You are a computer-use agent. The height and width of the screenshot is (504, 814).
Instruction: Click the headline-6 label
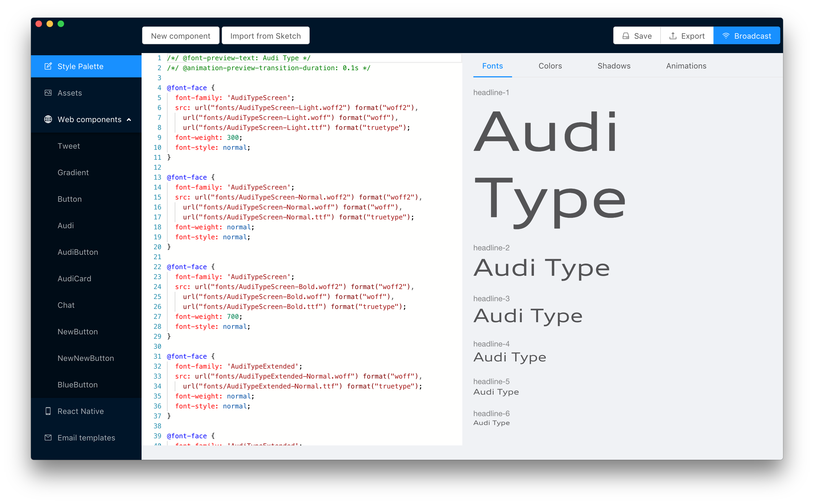click(x=491, y=413)
